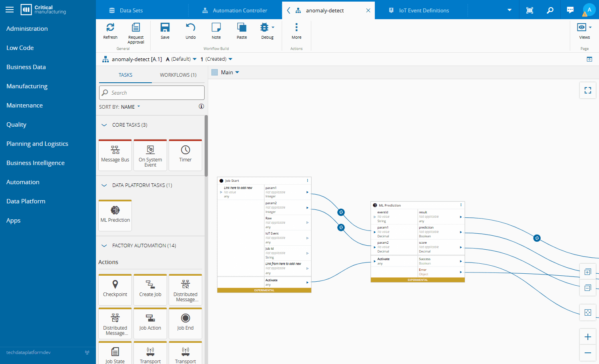Collapse the Factory Automation section
The width and height of the screenshot is (599, 364).
104,246
